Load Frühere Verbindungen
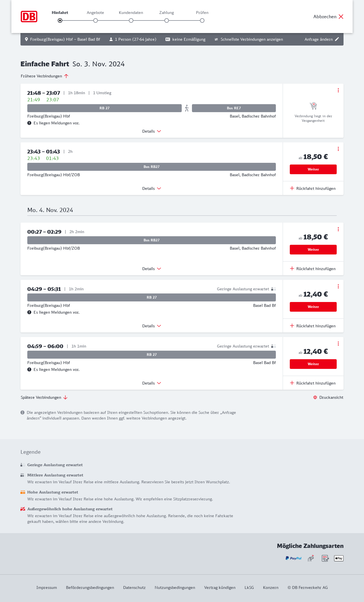Image resolution: width=364 pixels, height=602 pixels. (x=44, y=76)
